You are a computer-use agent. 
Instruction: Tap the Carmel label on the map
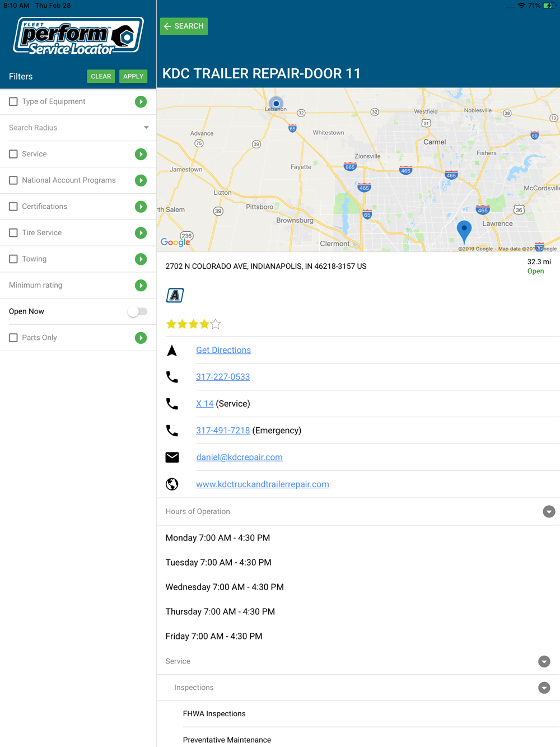click(435, 142)
